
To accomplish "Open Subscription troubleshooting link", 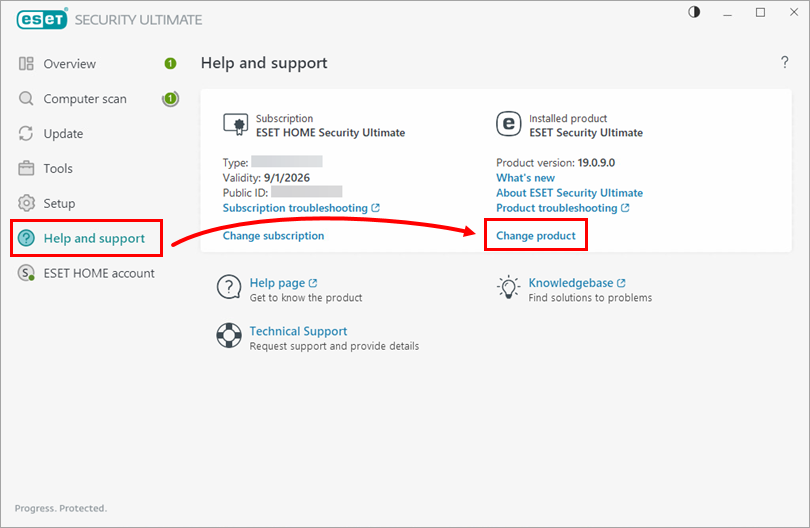I will click(300, 208).
